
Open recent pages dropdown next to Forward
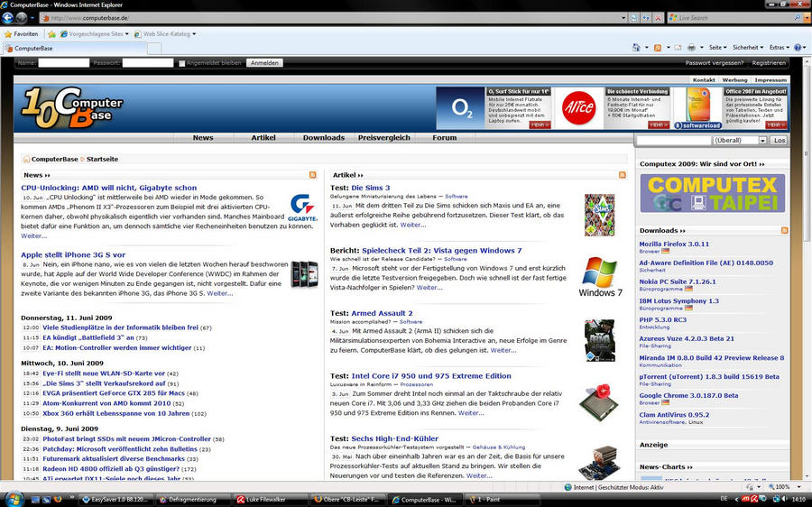click(32, 18)
